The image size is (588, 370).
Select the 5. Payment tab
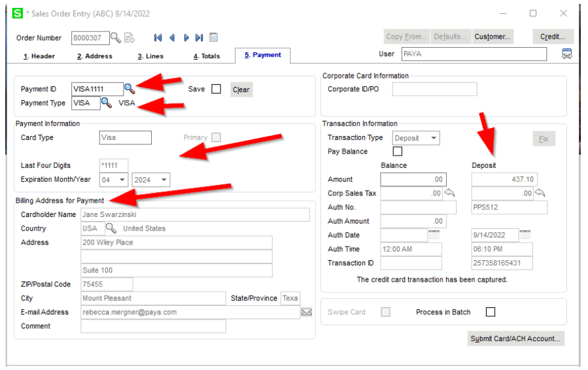[262, 55]
